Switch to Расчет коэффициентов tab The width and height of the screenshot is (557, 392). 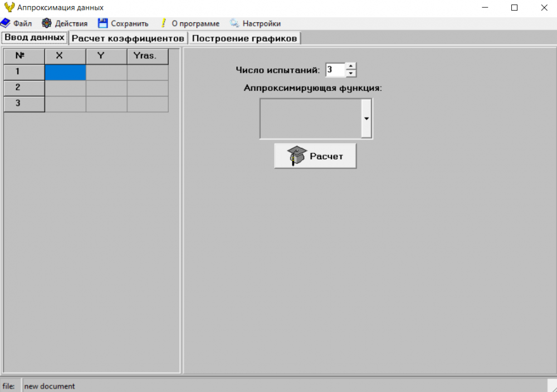tap(128, 38)
